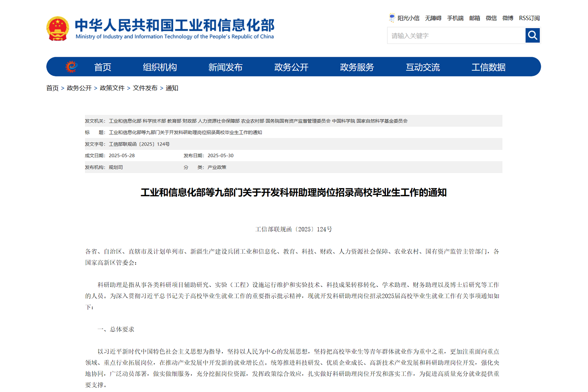The height and width of the screenshot is (392, 588).
Task: Click 文件发布 breadcrumb link
Action: [x=145, y=88]
